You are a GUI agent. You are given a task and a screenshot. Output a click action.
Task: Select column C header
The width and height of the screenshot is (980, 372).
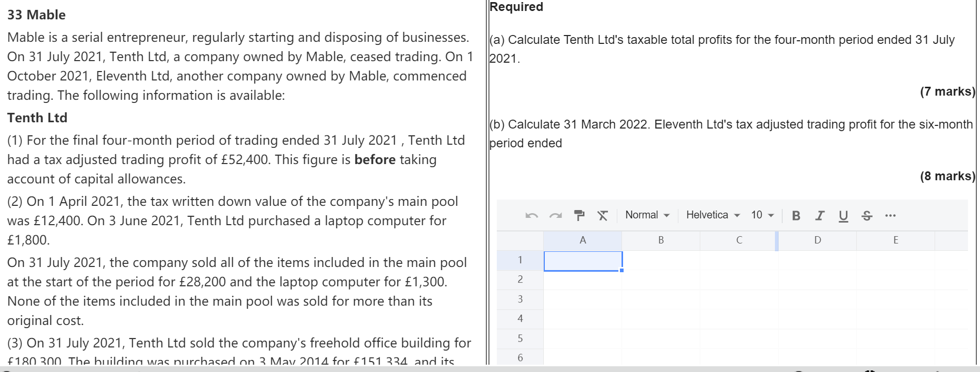739,240
